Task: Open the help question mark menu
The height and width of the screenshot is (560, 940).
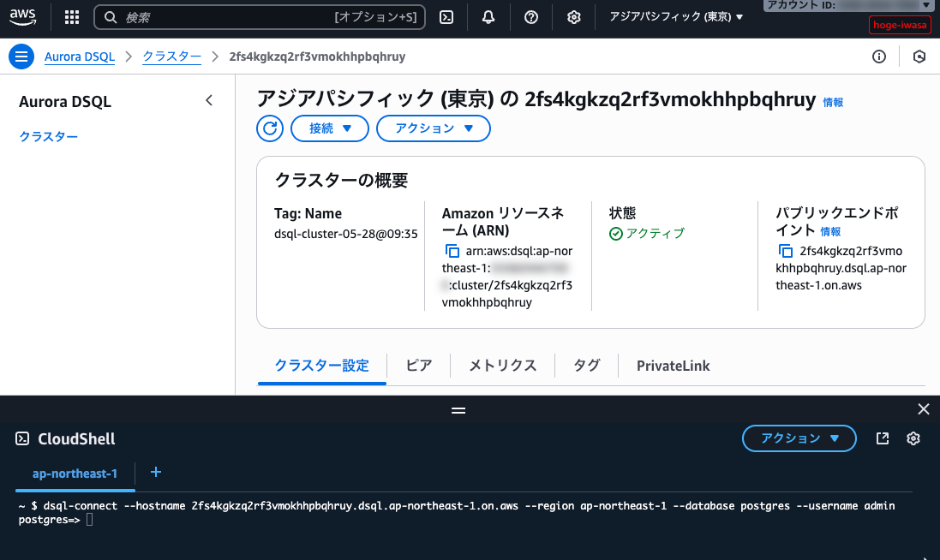Action: pyautogui.click(x=531, y=17)
